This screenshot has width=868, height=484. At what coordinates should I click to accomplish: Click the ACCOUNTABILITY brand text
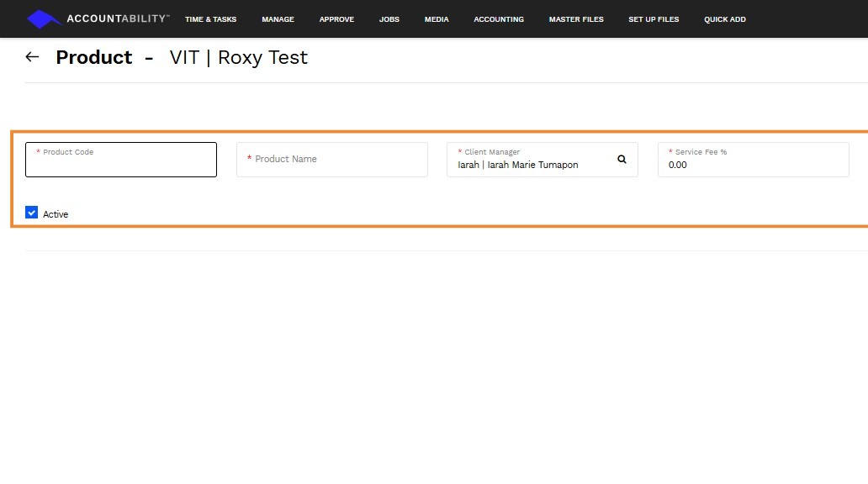pos(118,18)
